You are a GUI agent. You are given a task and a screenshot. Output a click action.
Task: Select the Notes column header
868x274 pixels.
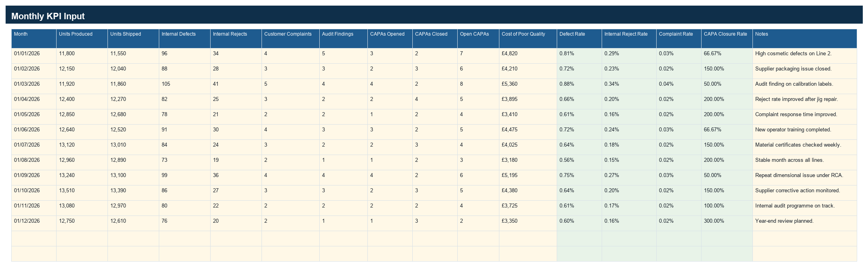pos(805,38)
